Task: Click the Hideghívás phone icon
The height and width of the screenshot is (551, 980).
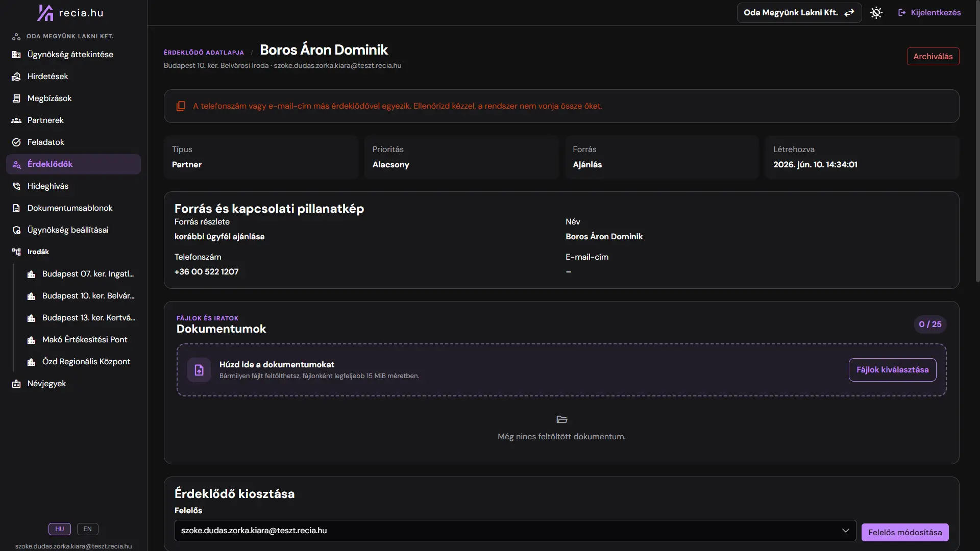Action: [16, 186]
